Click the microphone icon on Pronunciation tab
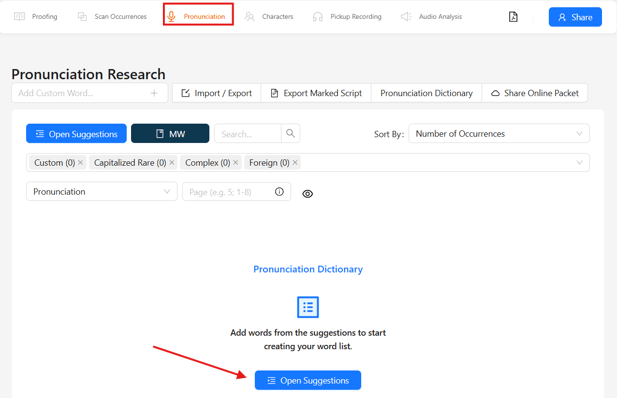Screen dimensions: 617x398 [x=171, y=16]
